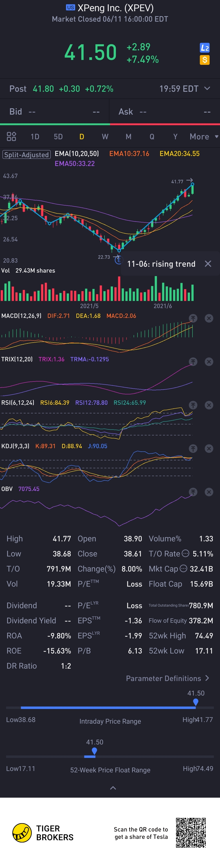Remove the OBV indicator panel

coord(209,492)
